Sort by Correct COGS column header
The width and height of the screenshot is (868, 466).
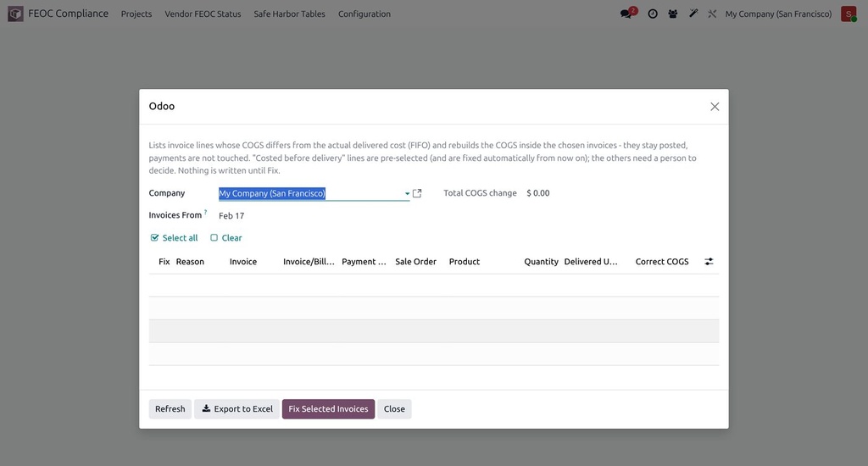(662, 262)
